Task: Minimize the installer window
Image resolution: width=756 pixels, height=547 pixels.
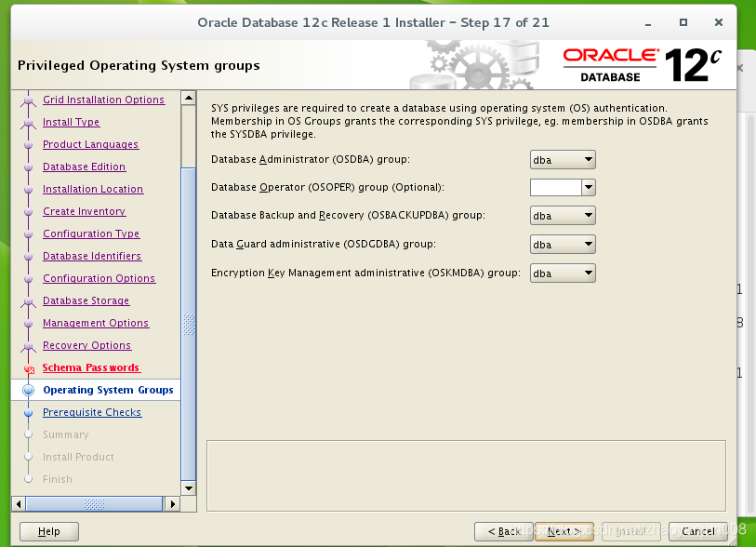Action: point(648,23)
